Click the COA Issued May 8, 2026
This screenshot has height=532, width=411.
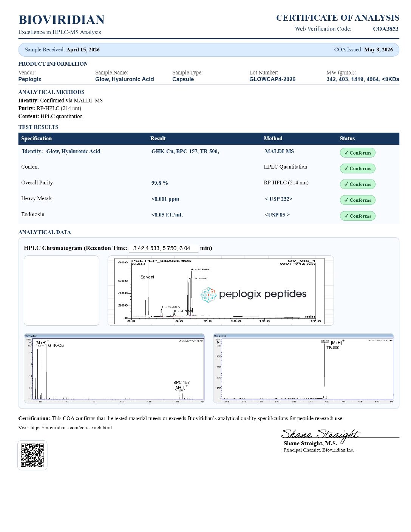(x=363, y=49)
